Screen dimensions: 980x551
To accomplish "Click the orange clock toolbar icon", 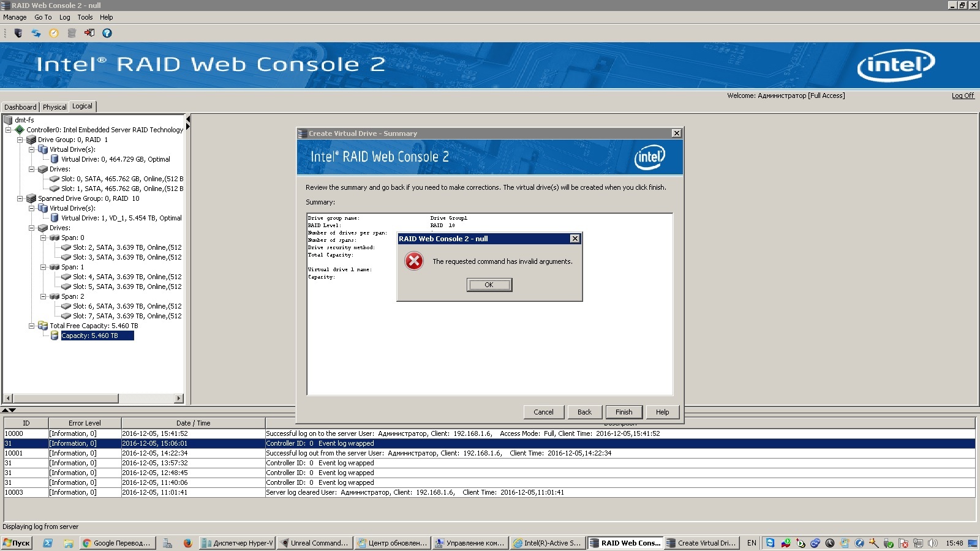I will (x=54, y=33).
